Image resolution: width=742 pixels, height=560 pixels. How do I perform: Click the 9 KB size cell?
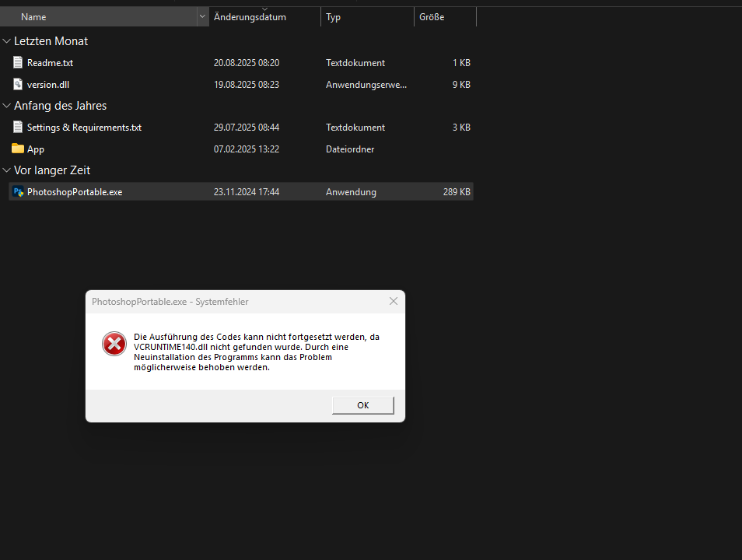461,84
